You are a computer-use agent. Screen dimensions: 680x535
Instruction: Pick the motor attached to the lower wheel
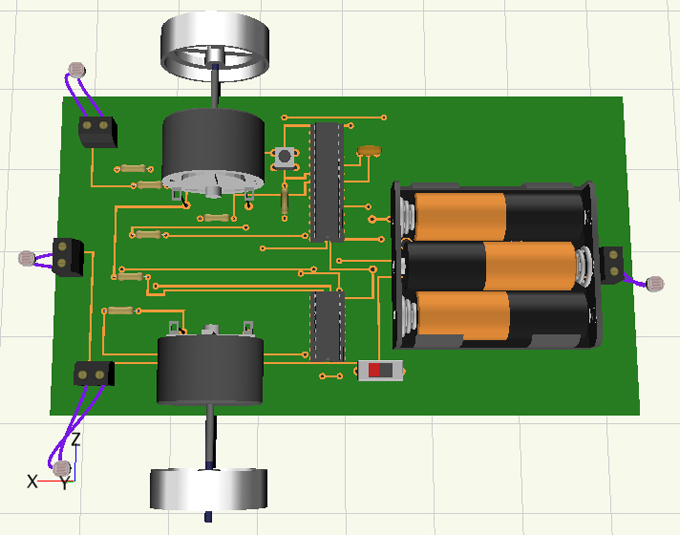click(x=211, y=363)
